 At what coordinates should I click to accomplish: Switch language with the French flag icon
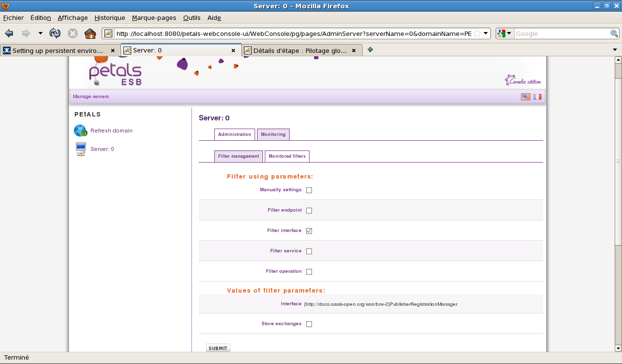click(537, 97)
